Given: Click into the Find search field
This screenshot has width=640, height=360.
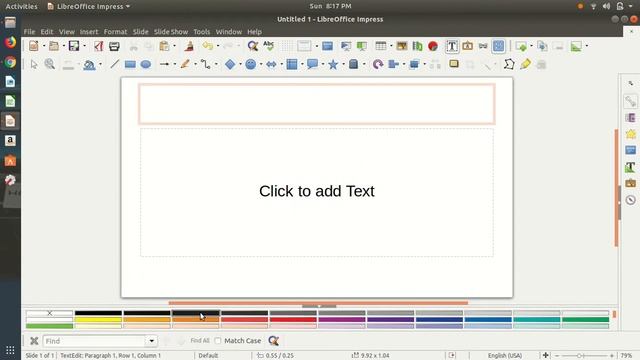Looking at the screenshot, I should coord(95,341).
